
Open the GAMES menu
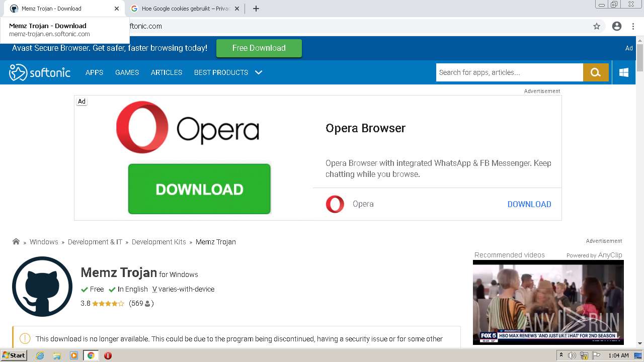(x=127, y=72)
